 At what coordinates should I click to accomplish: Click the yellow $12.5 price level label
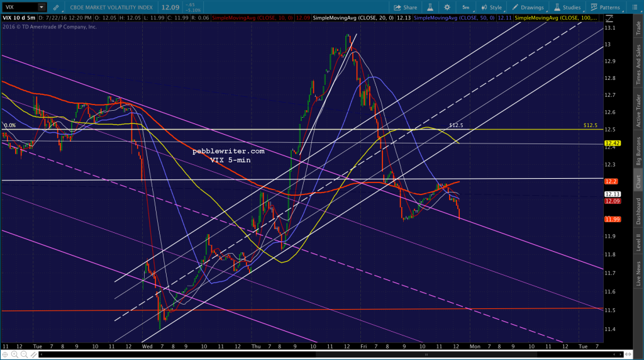click(x=590, y=125)
